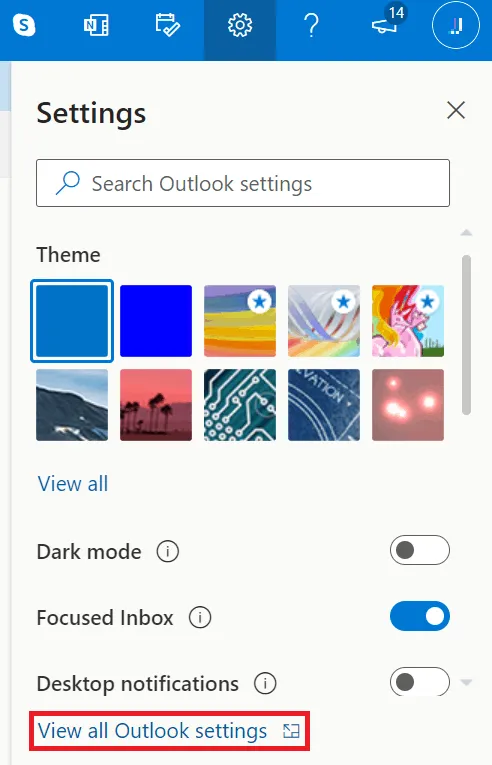Open Help question mark icon
This screenshot has height=765, width=492.
311,25
